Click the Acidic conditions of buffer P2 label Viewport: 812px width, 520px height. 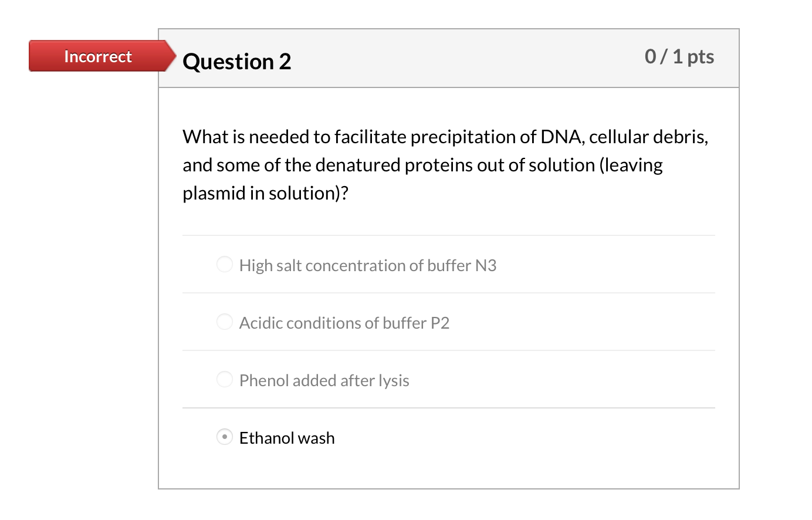pyautogui.click(x=344, y=323)
